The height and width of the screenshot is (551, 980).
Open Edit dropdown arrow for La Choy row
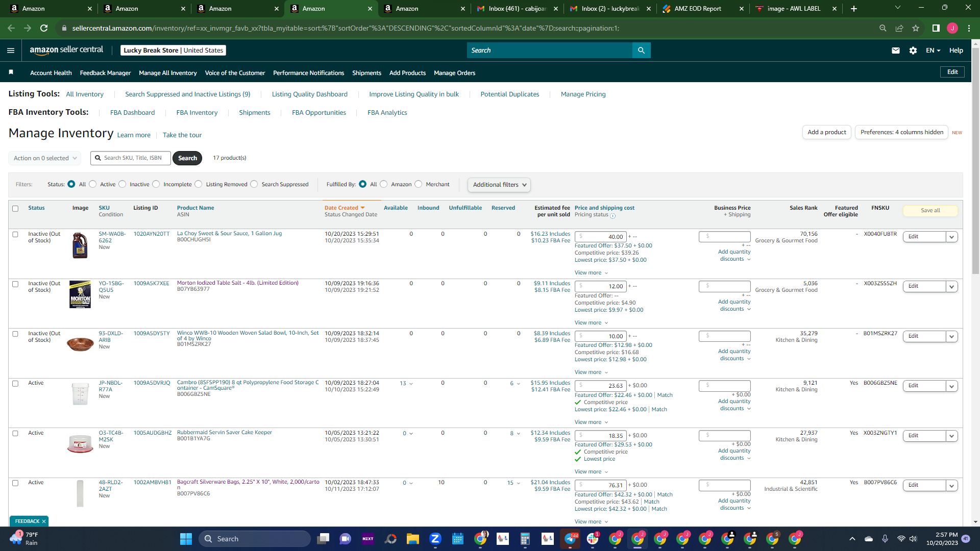pos(952,237)
